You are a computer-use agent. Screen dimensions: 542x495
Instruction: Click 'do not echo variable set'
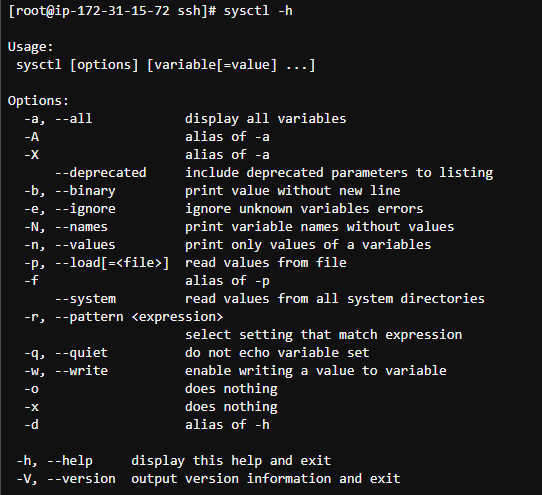277,353
